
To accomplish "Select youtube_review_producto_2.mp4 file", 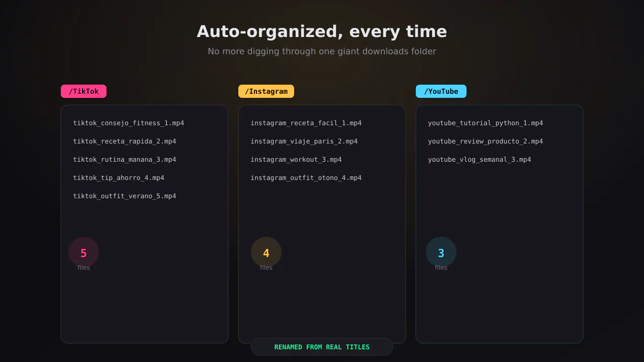I will tap(485, 141).
